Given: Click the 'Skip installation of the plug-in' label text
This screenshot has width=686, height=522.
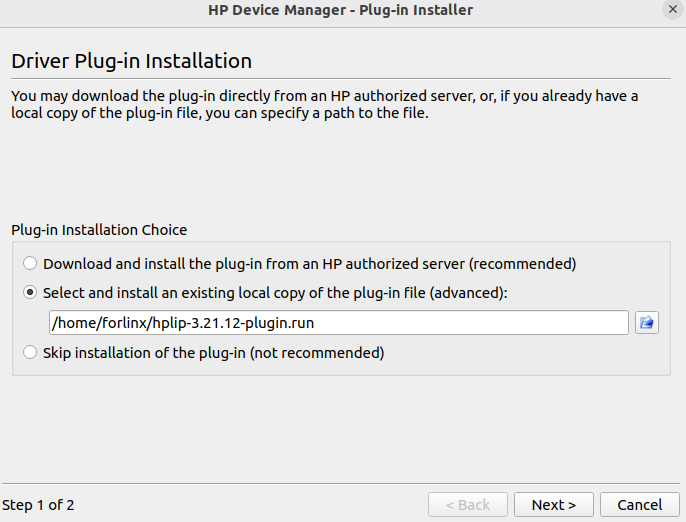Looking at the screenshot, I should click(x=144, y=352).
